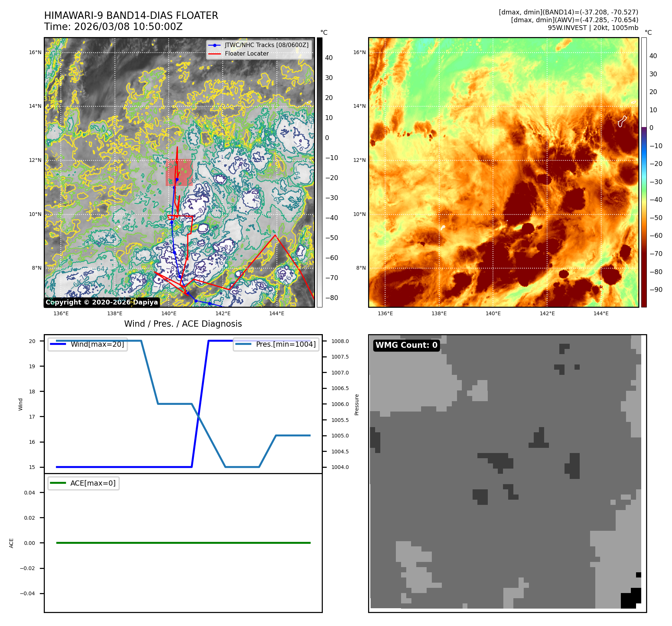
Task: Click the 95W.INVEST storm info text
Action: coord(593,28)
